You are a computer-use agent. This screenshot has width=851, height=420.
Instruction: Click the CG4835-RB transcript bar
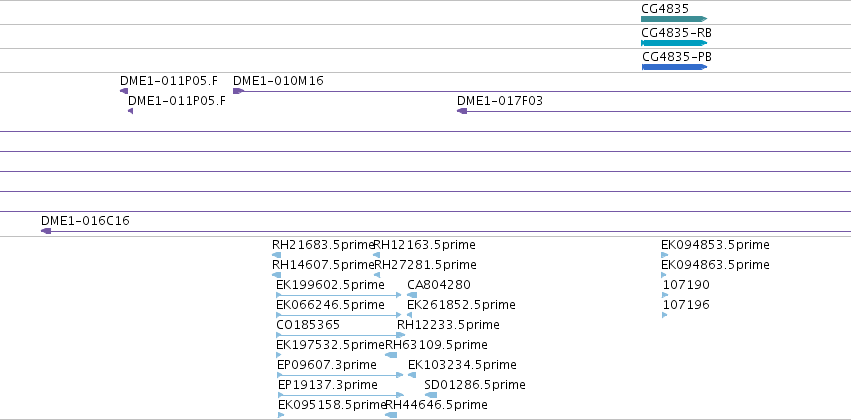coord(674,43)
